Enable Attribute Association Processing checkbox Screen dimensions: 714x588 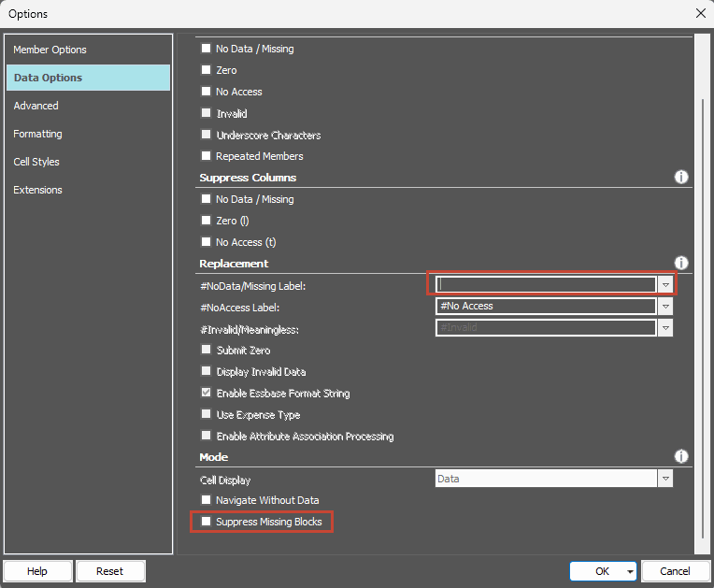tap(206, 436)
